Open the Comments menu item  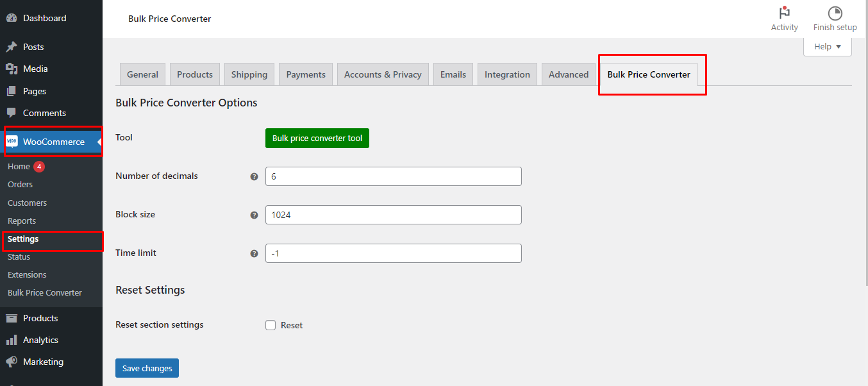51,113
